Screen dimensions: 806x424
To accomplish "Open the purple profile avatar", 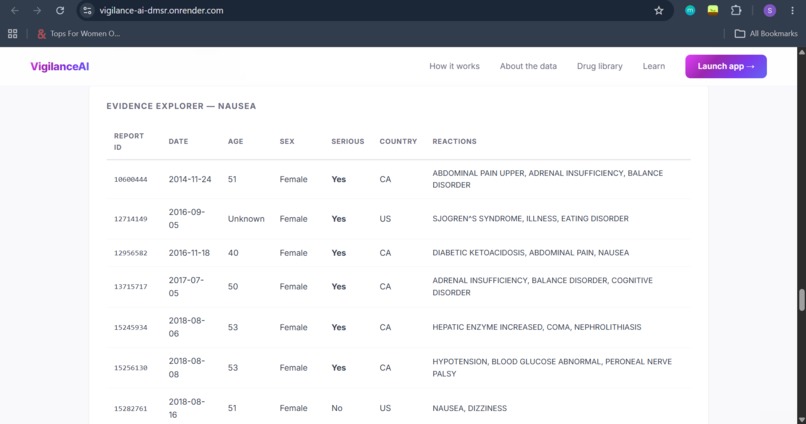I will point(770,10).
